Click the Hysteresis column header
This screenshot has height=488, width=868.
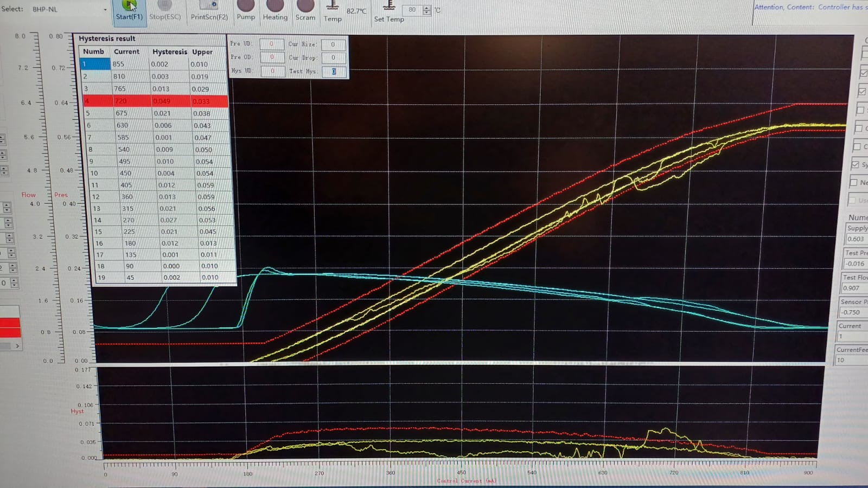pyautogui.click(x=169, y=52)
